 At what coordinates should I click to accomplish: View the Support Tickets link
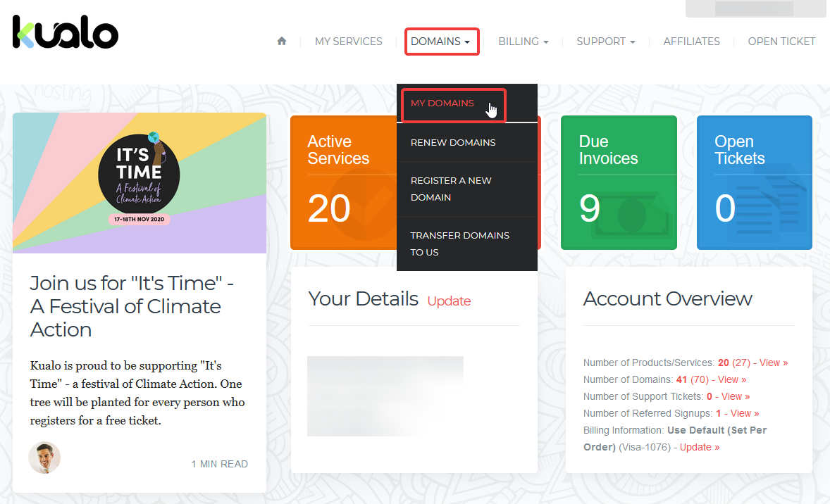[736, 396]
